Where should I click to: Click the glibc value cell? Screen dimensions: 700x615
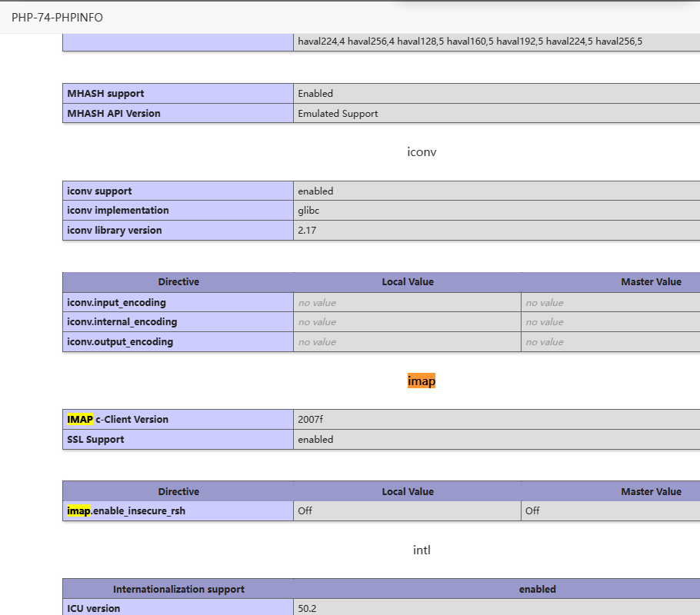click(310, 211)
